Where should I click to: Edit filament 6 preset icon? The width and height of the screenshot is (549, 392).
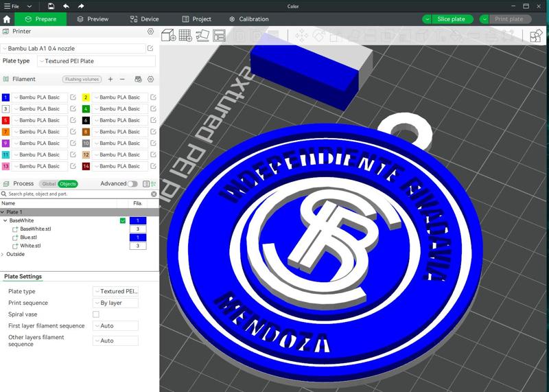153,120
